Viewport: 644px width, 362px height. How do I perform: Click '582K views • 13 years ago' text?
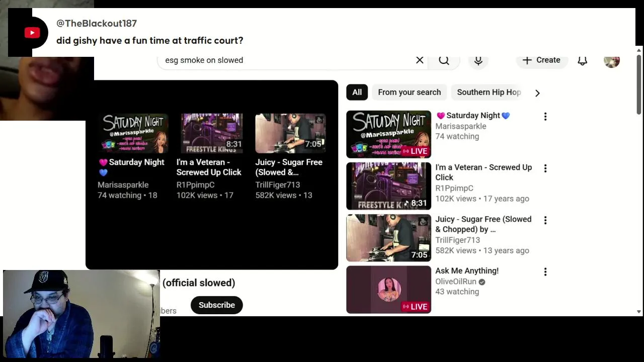coord(482,250)
